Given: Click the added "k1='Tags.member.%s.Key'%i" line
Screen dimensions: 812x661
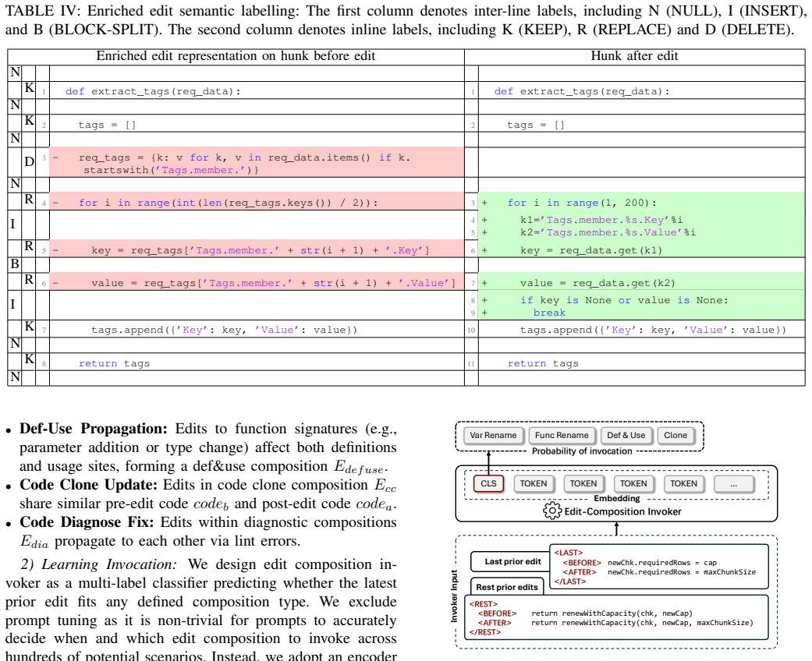Looking at the screenshot, I should click(x=601, y=220).
